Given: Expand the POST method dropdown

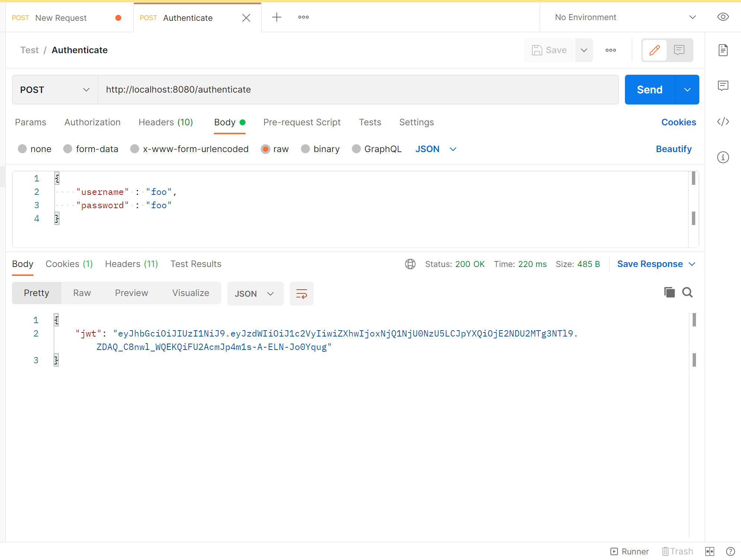Looking at the screenshot, I should tap(55, 90).
